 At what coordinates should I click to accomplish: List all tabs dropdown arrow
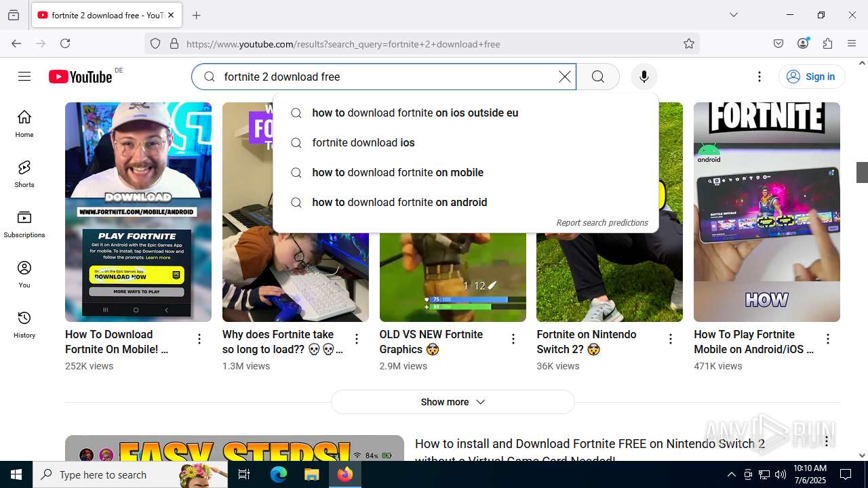733,15
